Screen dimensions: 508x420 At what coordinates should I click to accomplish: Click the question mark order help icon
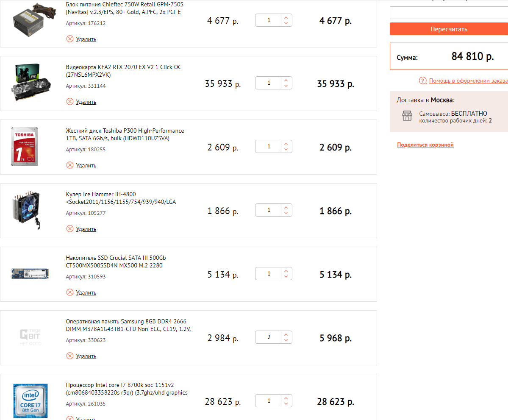click(x=422, y=81)
